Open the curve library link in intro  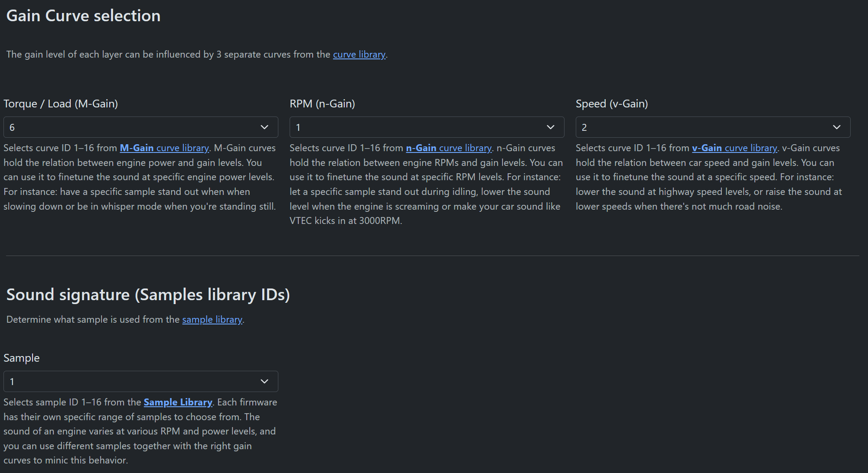tap(359, 55)
